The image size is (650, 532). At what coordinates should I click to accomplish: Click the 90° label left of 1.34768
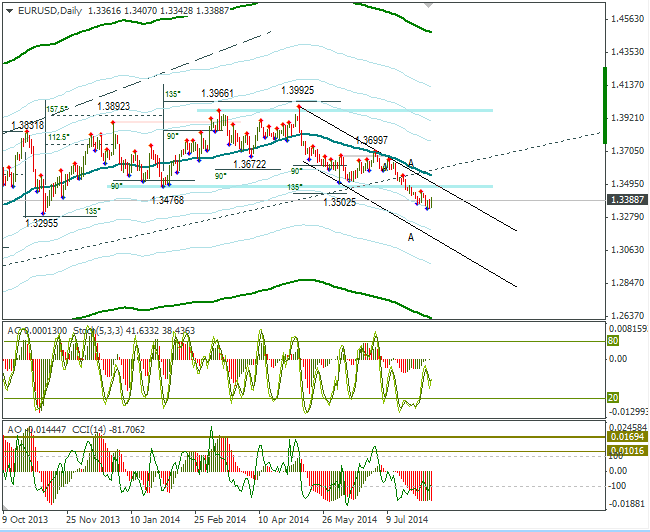pos(117,186)
